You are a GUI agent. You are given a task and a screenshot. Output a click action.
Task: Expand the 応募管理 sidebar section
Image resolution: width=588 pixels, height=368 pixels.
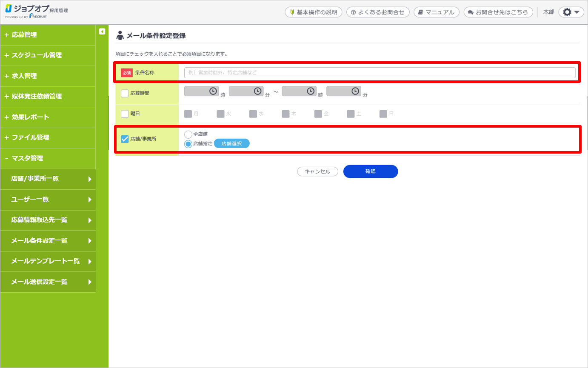click(x=48, y=35)
